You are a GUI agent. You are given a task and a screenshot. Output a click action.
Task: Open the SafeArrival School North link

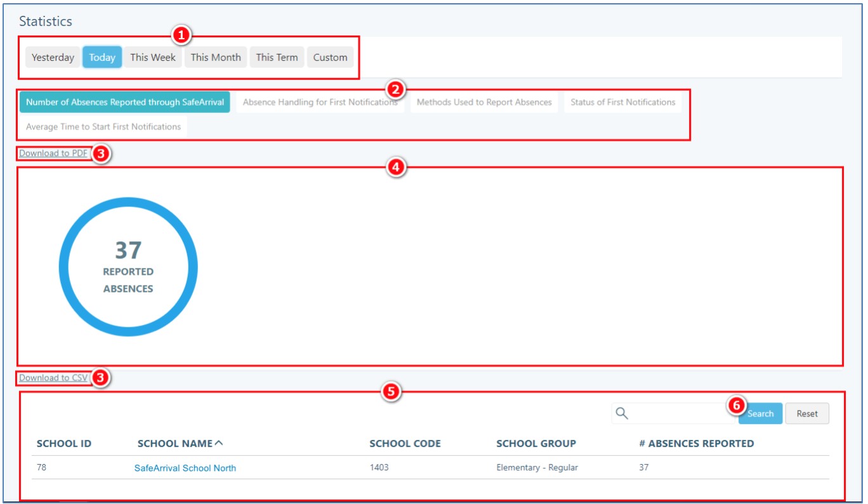(185, 468)
